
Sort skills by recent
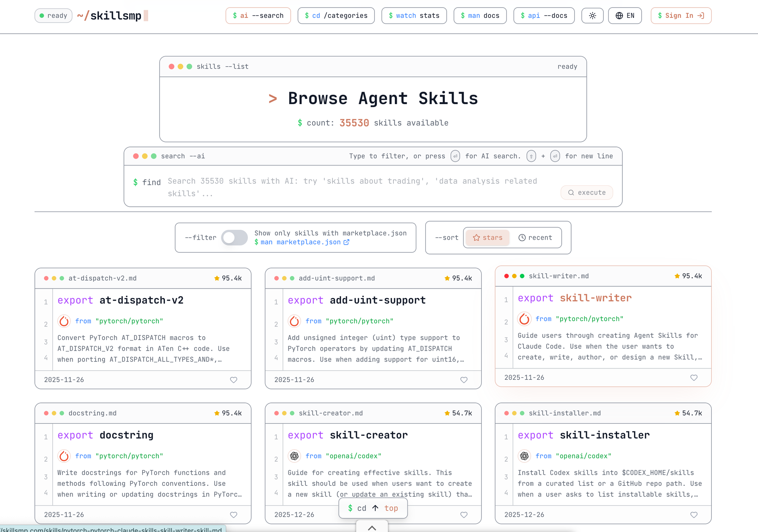(x=535, y=238)
